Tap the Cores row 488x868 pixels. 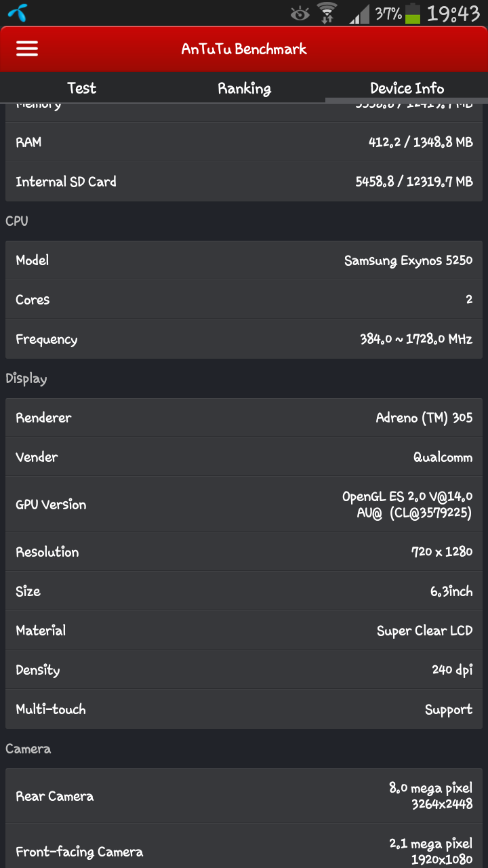244,300
